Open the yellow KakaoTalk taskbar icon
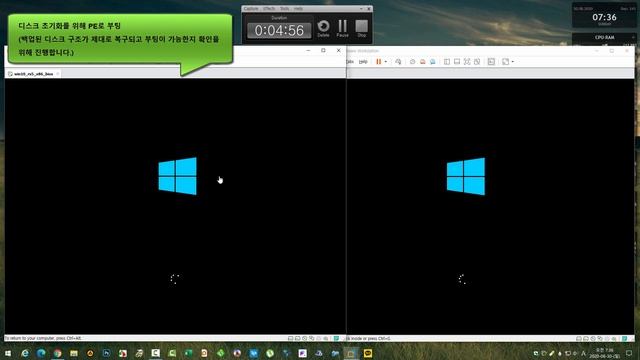The height and width of the screenshot is (360, 640). (x=368, y=353)
